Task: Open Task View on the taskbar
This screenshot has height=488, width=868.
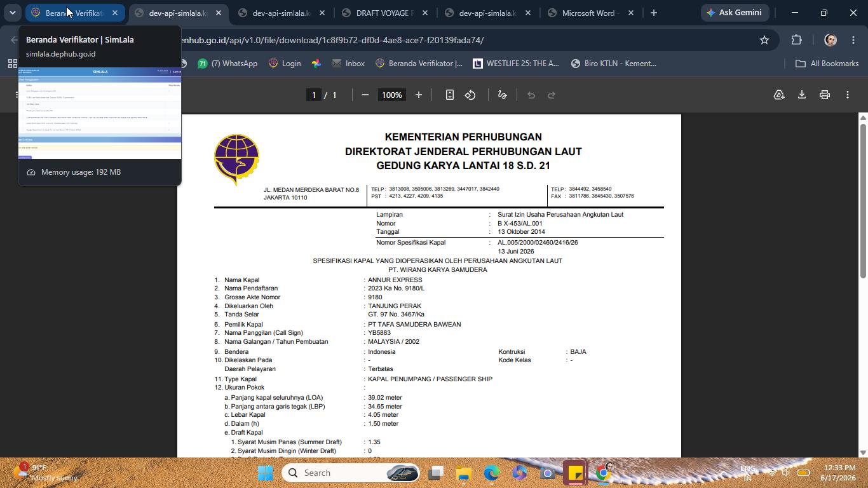Action: pyautogui.click(x=436, y=473)
